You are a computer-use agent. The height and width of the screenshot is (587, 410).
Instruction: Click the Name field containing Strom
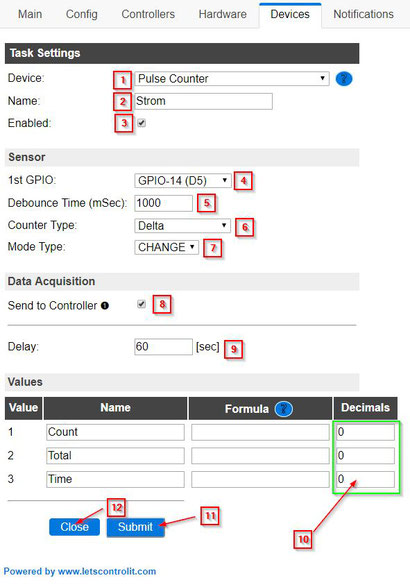(203, 101)
